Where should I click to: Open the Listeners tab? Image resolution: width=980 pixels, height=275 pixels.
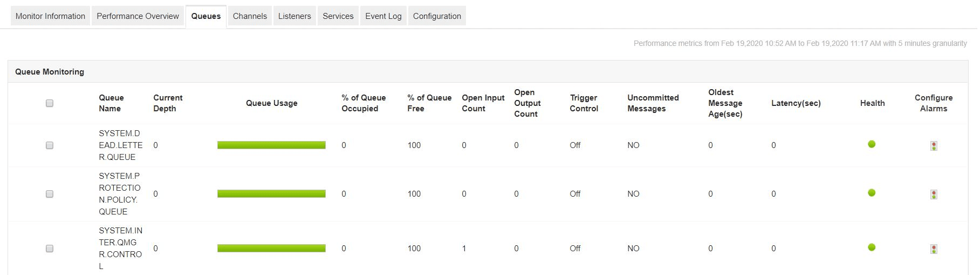click(294, 16)
